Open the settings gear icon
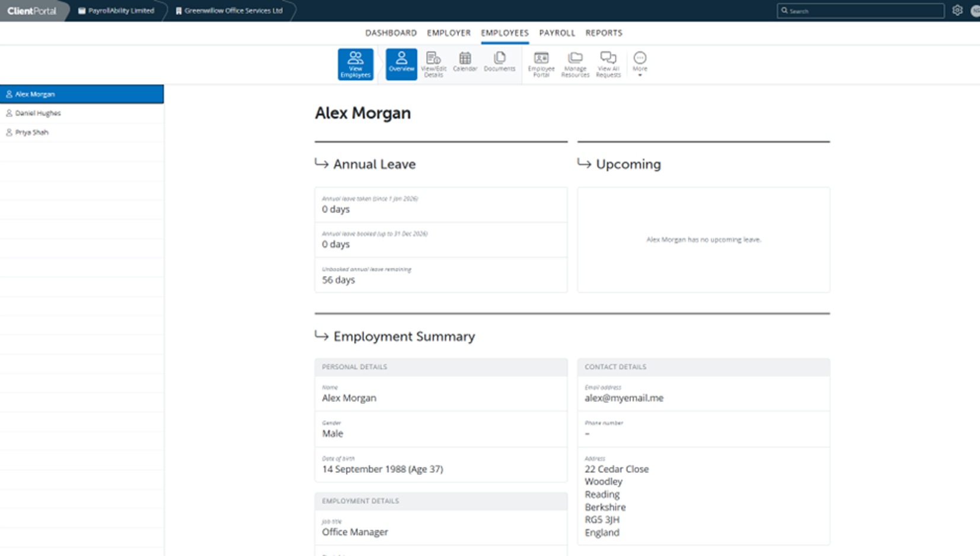Image resolution: width=980 pixels, height=556 pixels. [x=957, y=11]
